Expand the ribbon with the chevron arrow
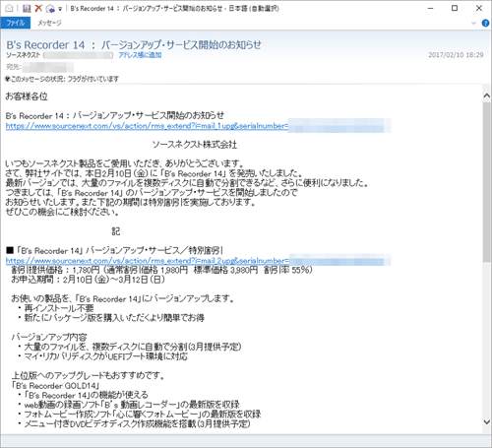492x448 pixels. pyautogui.click(x=473, y=23)
